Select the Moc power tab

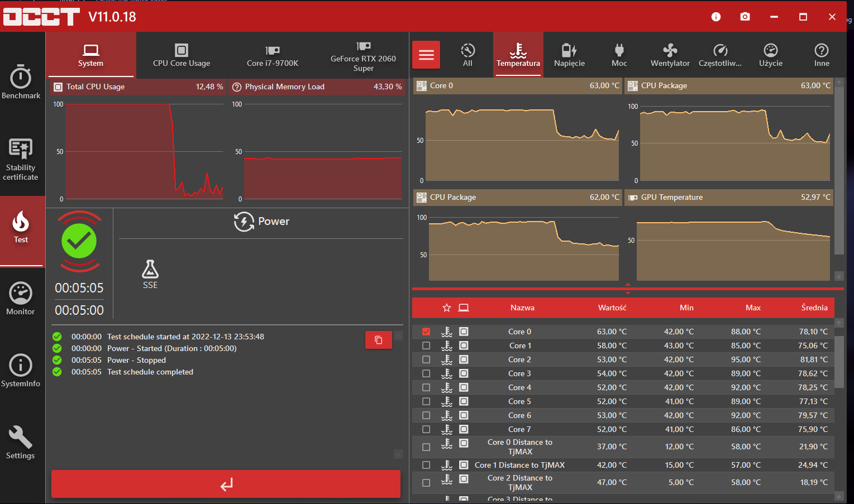tap(619, 55)
